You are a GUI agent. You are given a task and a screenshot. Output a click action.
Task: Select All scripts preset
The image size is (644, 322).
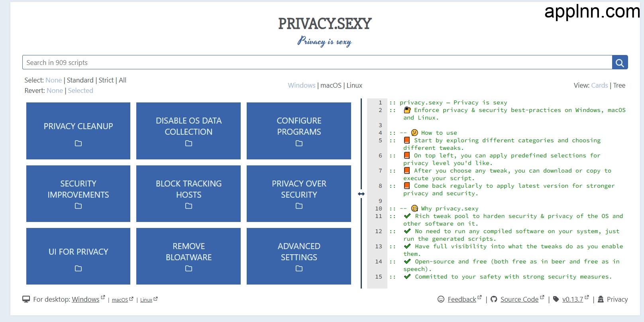[x=122, y=80]
